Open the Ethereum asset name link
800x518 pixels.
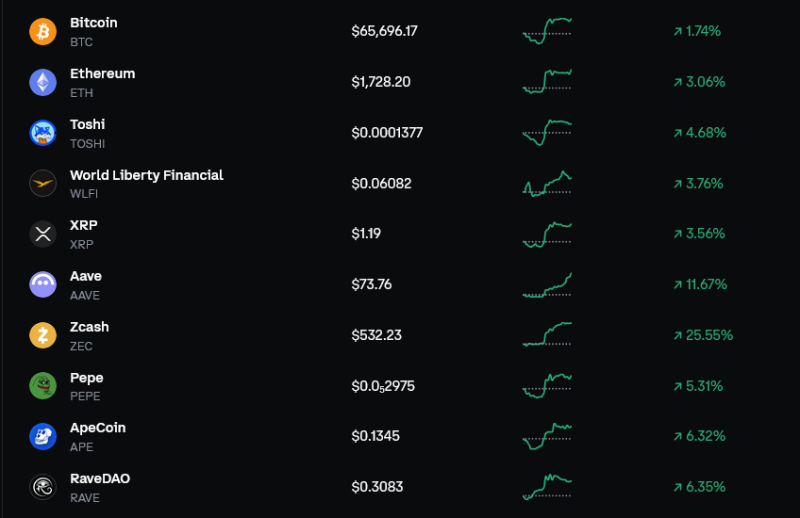tap(103, 73)
